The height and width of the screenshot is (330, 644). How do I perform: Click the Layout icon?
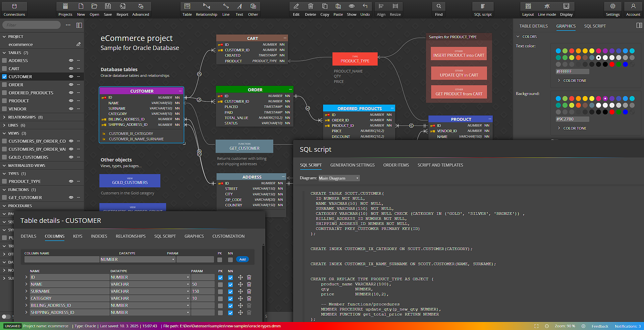(x=528, y=9)
